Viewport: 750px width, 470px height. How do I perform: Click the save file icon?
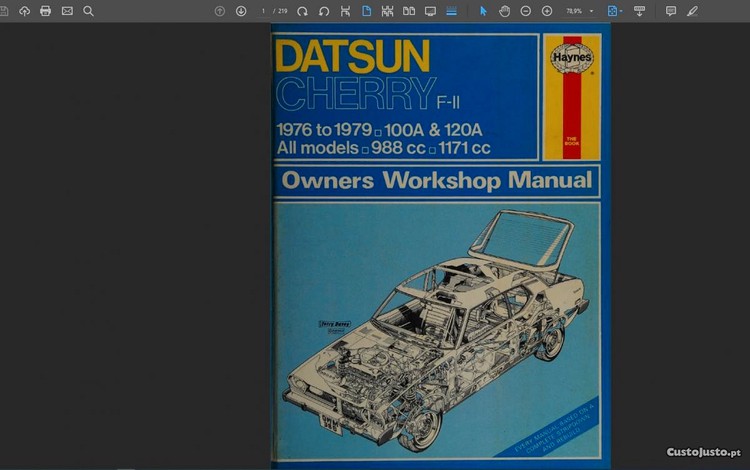pyautogui.click(x=7, y=11)
